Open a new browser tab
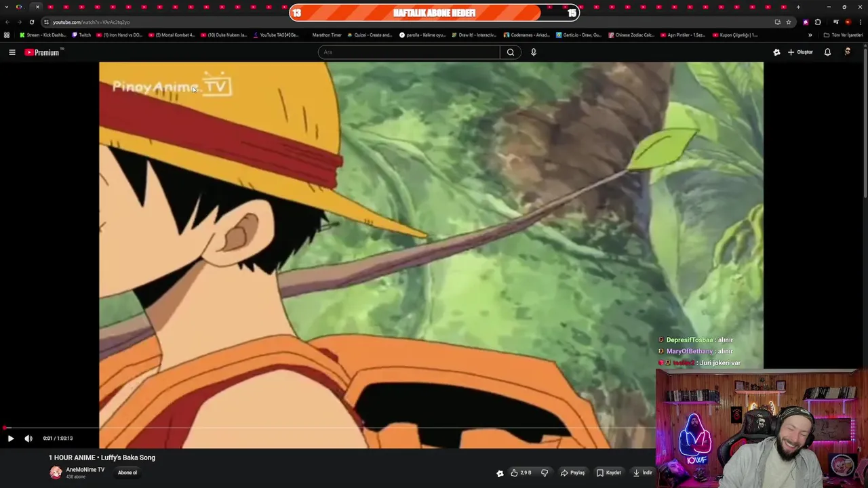 coord(798,7)
